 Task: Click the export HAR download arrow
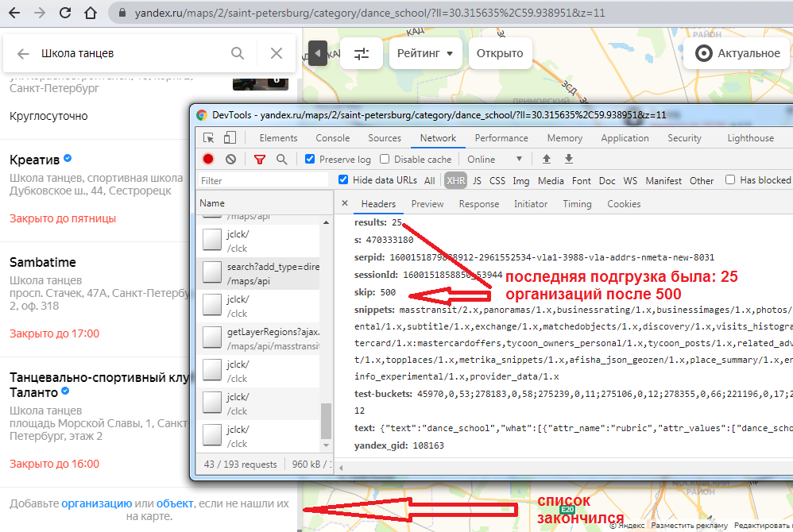coord(569,160)
